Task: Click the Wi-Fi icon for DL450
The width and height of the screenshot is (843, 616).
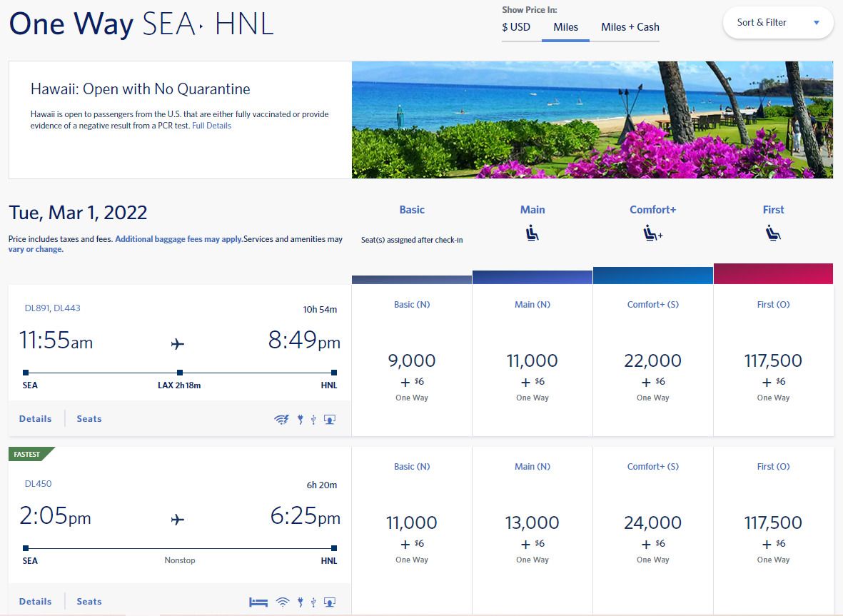Action: [283, 602]
